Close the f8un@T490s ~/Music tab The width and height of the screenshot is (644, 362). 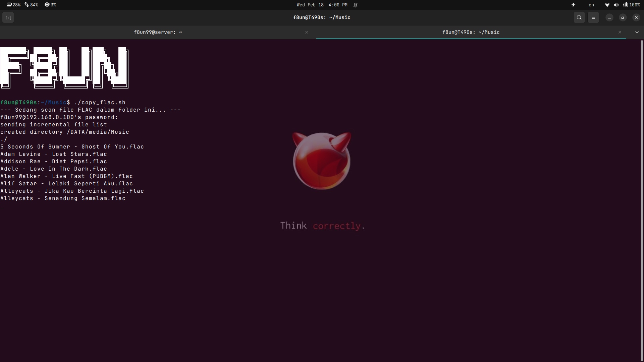620,32
